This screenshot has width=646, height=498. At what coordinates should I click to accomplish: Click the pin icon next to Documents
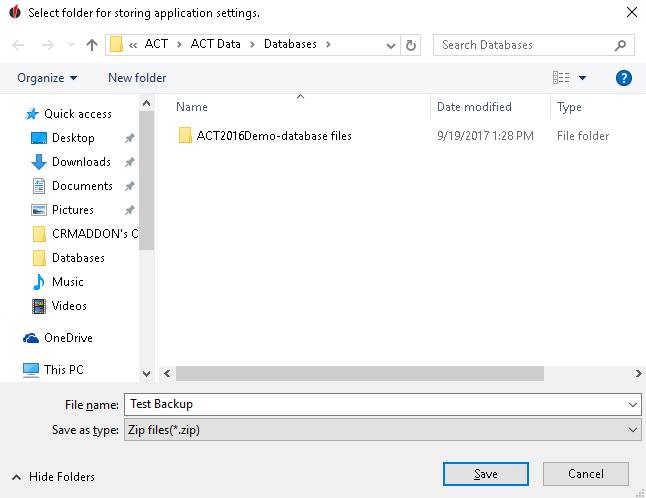[x=130, y=186]
